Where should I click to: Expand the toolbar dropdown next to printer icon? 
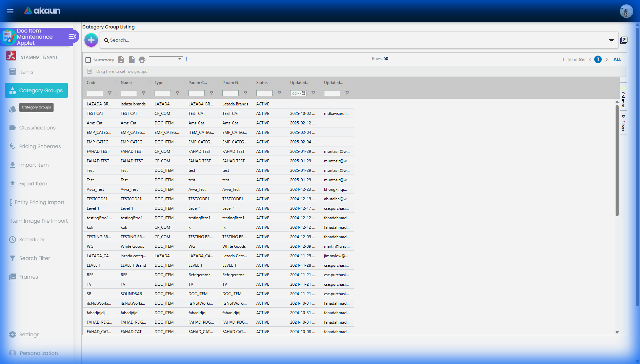click(x=179, y=59)
